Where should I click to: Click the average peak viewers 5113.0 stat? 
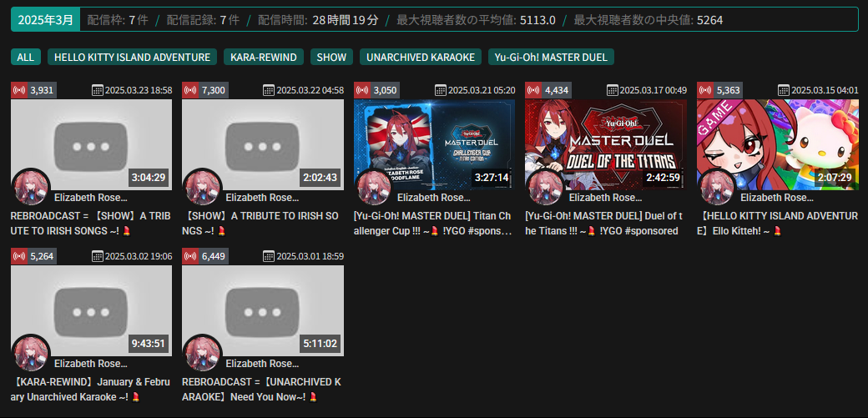click(476, 21)
